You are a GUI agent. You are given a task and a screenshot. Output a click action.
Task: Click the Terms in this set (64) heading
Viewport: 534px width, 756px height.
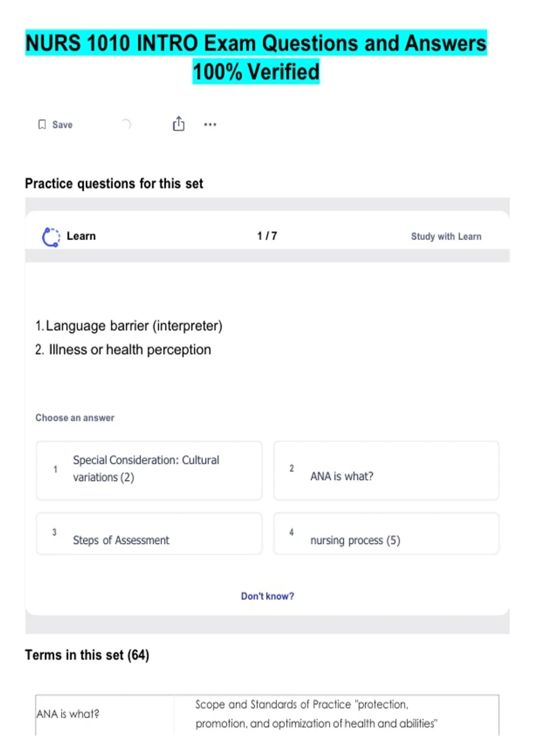click(87, 655)
